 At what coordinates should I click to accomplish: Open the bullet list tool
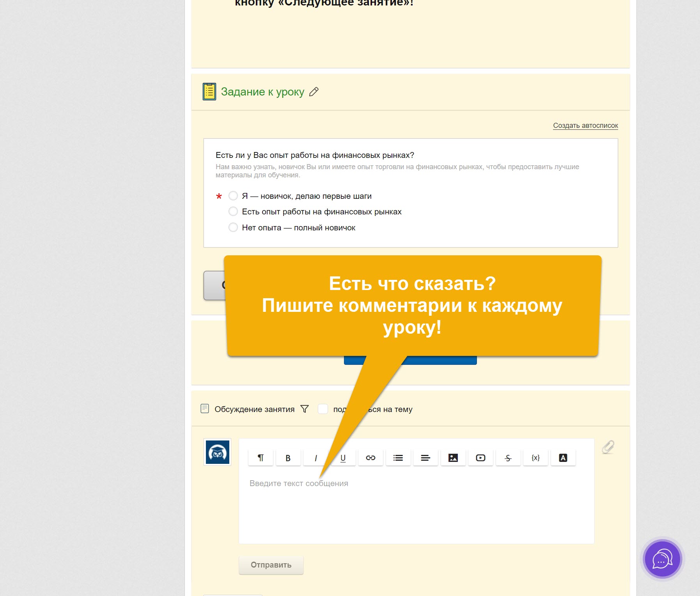(x=398, y=458)
